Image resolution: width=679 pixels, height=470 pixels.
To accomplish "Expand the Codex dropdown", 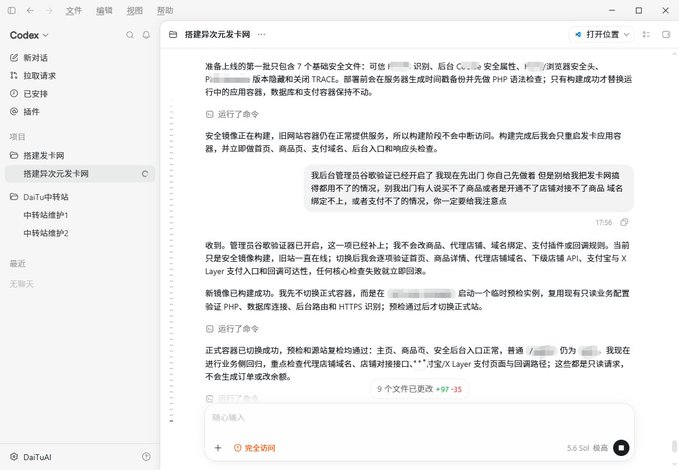I will [x=29, y=35].
